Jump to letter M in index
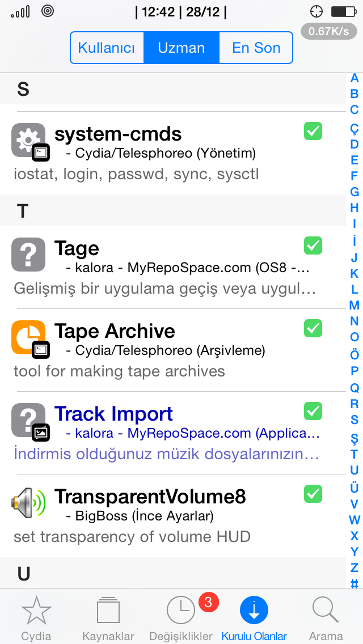 click(x=354, y=305)
